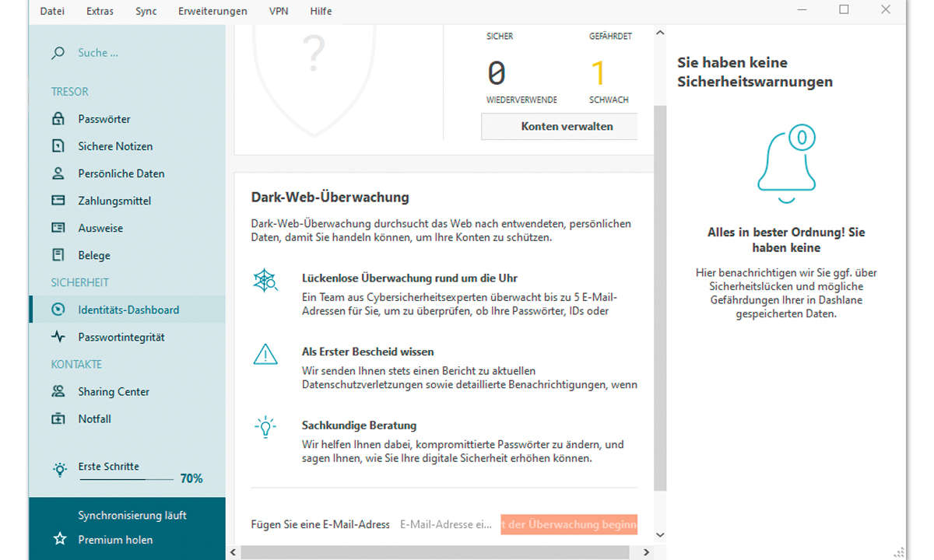Viewport: 934px width, 560px height.
Task: Click the Als Erster Bescheid wissen heading
Action: pos(368,352)
